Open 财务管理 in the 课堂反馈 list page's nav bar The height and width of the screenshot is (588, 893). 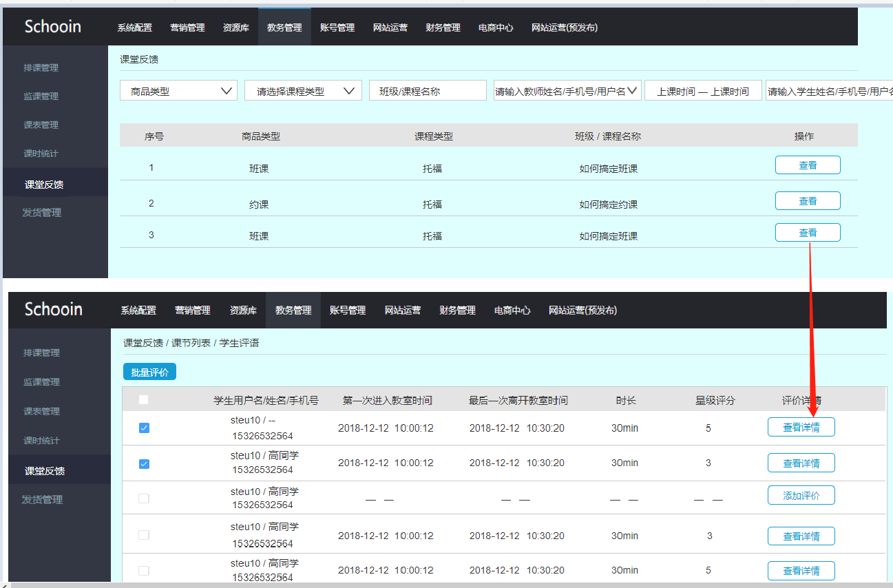pyautogui.click(x=443, y=28)
